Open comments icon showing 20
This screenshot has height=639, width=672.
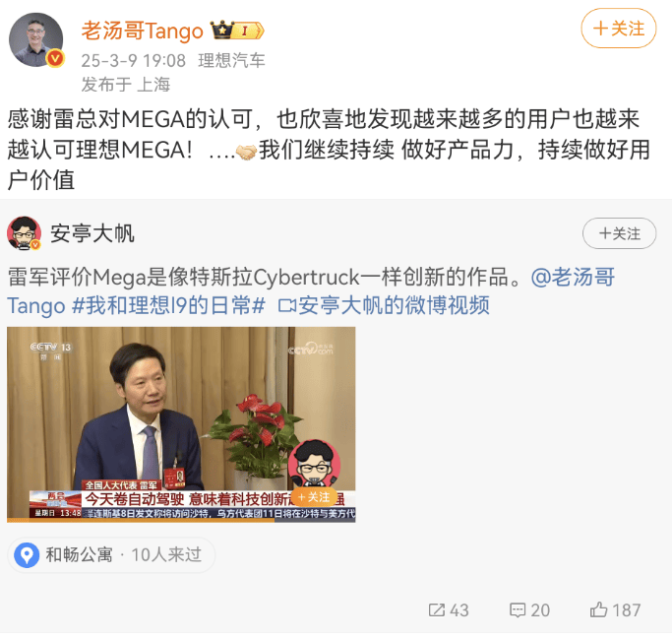pyautogui.click(x=518, y=609)
